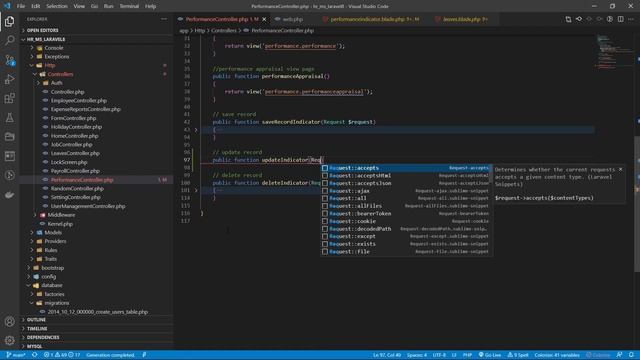Select Request::allFiles suggestion
Viewport: 640px width, 360px height.
coord(406,206)
